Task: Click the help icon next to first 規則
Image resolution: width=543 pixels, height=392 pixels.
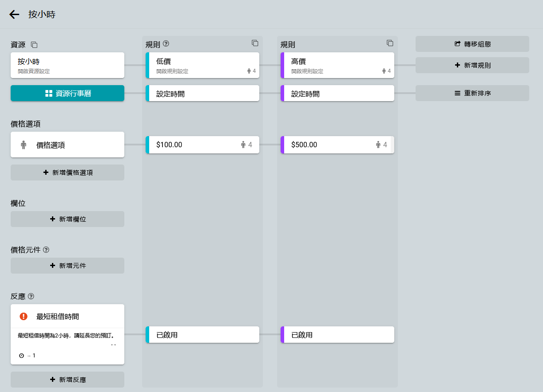Action: coord(166,44)
